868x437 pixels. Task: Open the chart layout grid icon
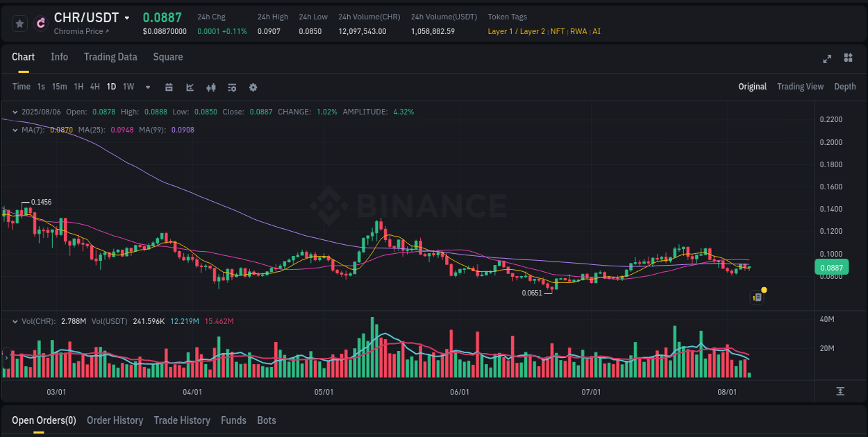tap(848, 59)
